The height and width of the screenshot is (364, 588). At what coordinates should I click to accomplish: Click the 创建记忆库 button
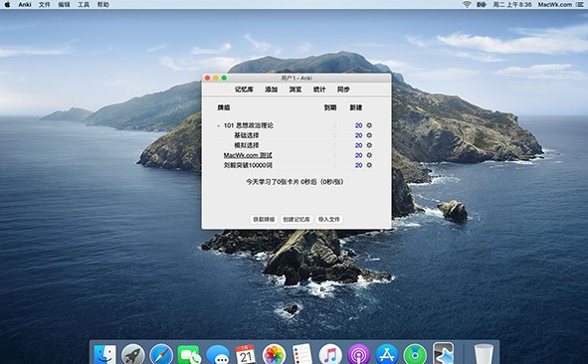click(x=296, y=220)
